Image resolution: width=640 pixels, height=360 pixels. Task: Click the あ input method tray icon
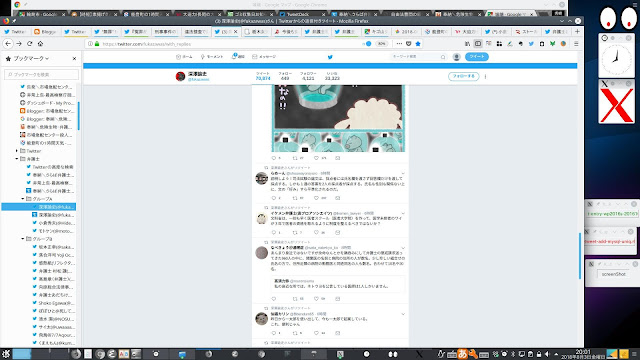462,354
